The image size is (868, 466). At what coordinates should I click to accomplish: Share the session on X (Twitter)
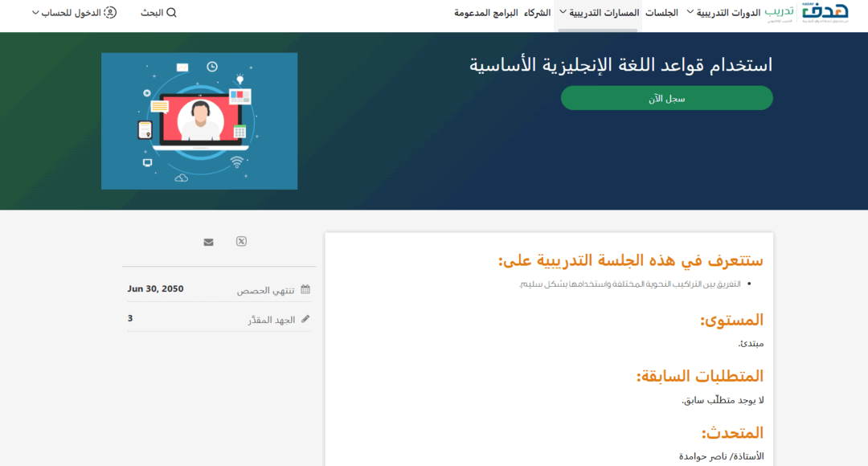[x=240, y=241]
